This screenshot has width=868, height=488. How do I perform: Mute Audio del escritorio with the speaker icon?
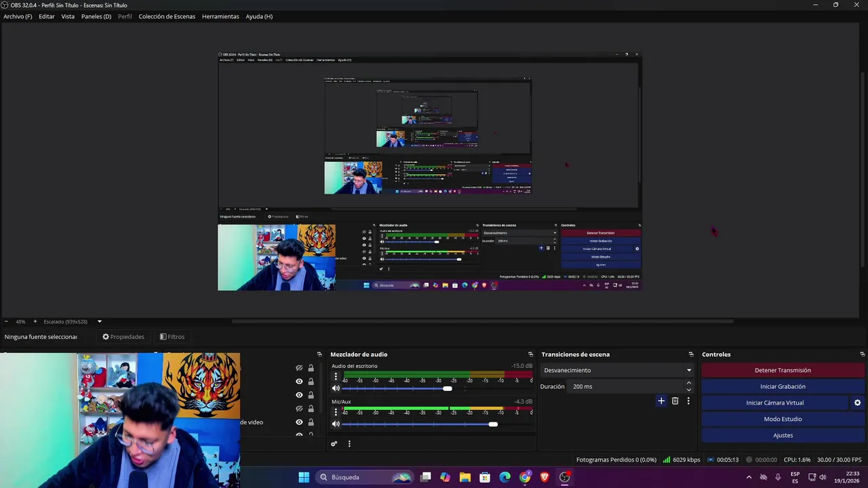coord(335,388)
